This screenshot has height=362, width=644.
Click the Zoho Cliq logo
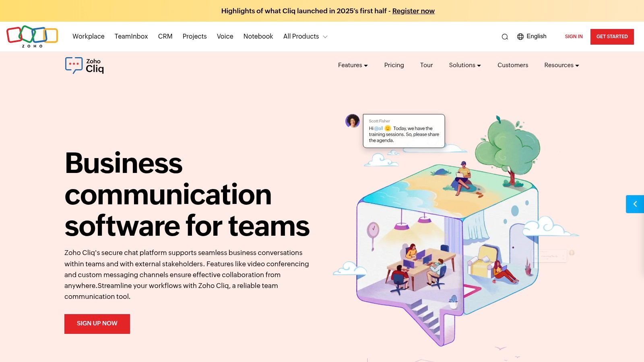tap(85, 65)
